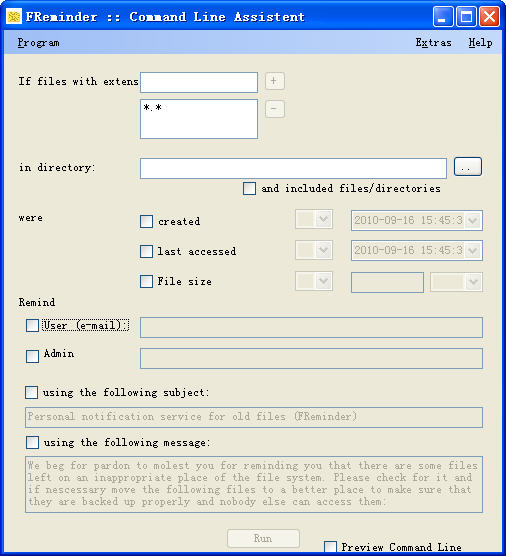Select the *.* entry in extension list
Screen dimensions: 506x556
coord(153,107)
